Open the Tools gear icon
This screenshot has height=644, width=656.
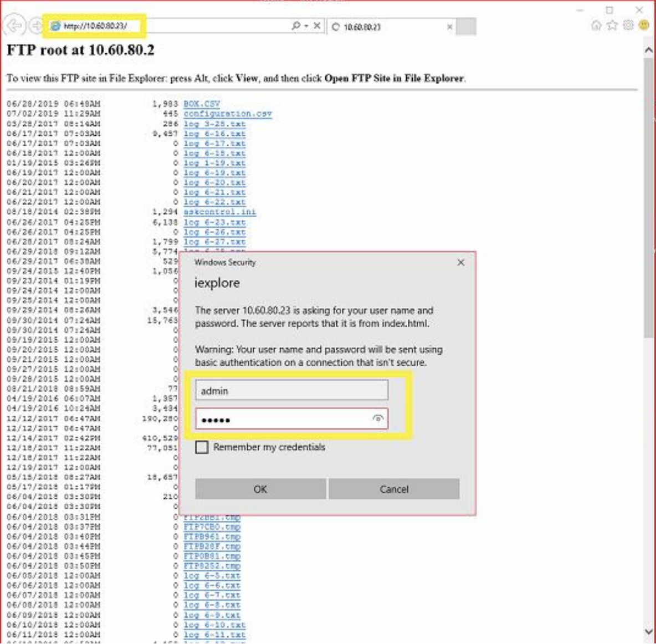point(628,25)
